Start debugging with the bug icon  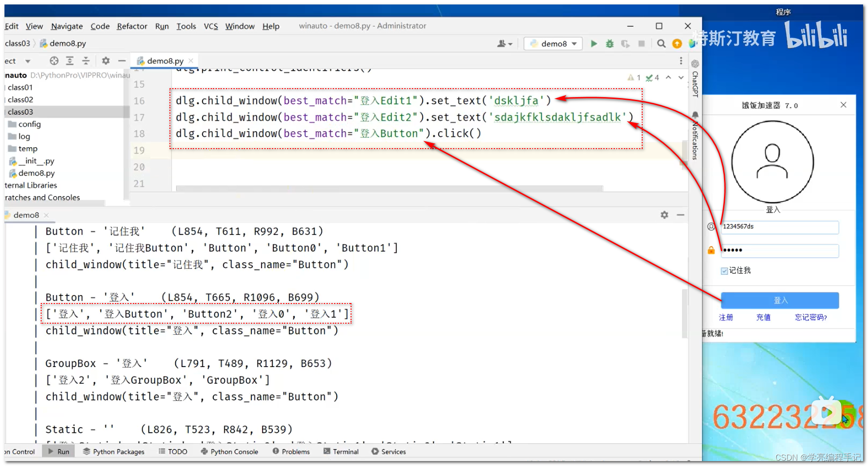610,43
